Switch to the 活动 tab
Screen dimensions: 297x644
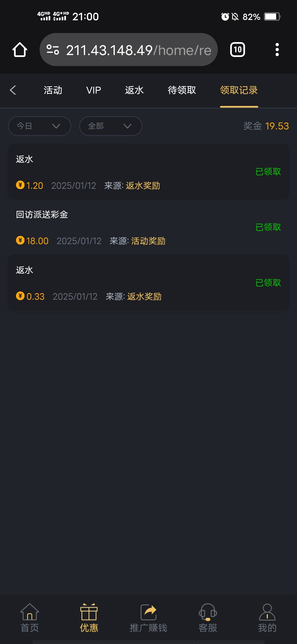point(53,90)
